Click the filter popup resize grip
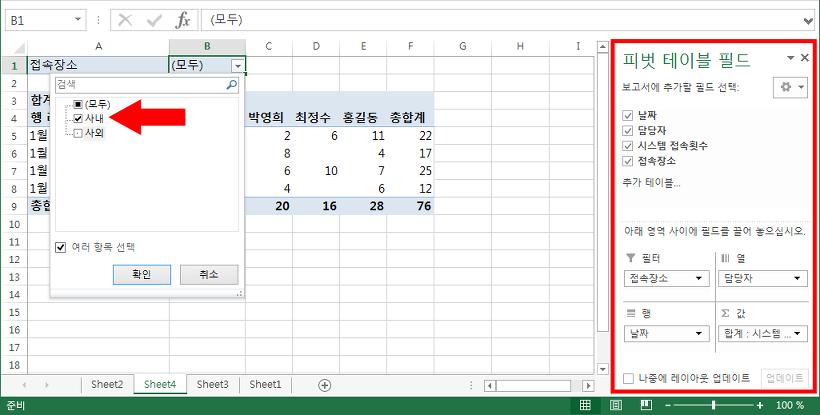 coord(240,294)
